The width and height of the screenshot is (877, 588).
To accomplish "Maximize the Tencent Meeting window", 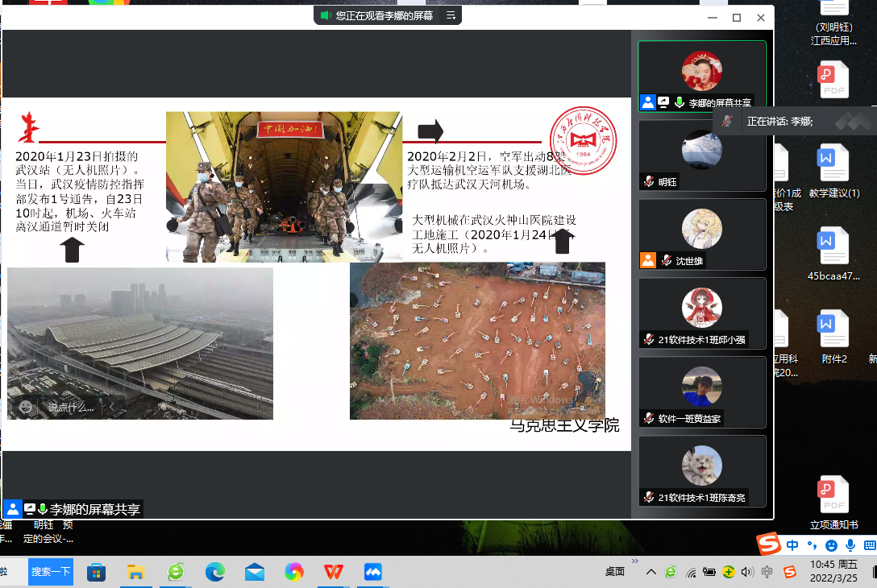I will 737,18.
